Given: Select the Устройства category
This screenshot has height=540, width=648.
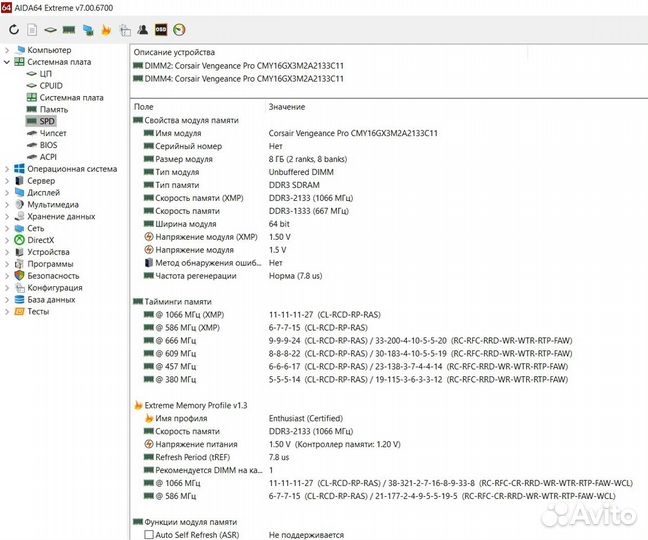Looking at the screenshot, I should pyautogui.click(x=48, y=252).
